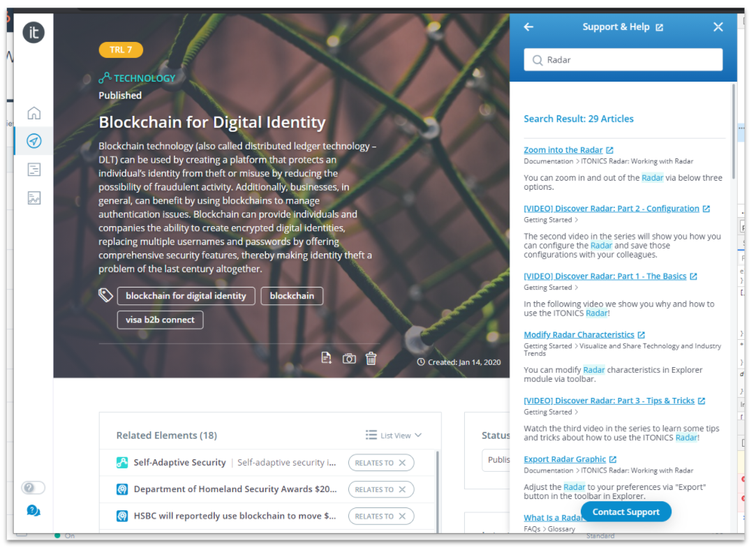The height and width of the screenshot is (550, 756).
Task: Click the Support panel vertical scrollbar
Action: 734,132
